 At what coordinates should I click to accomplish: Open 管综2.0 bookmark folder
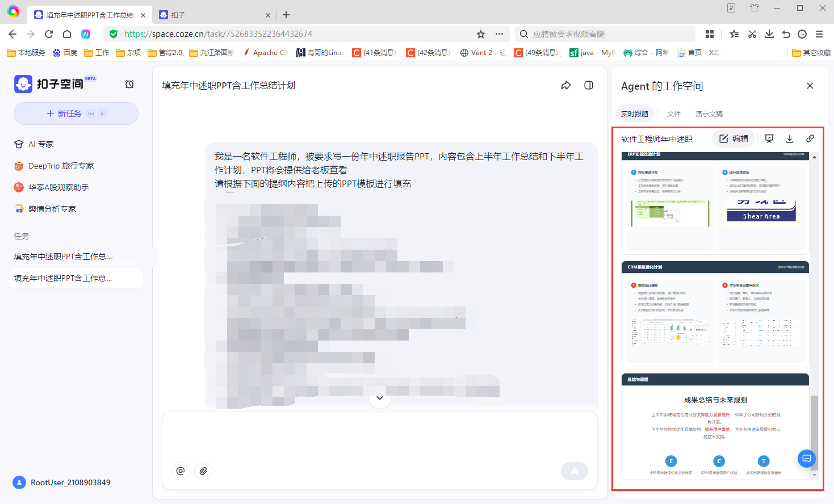[x=165, y=53]
